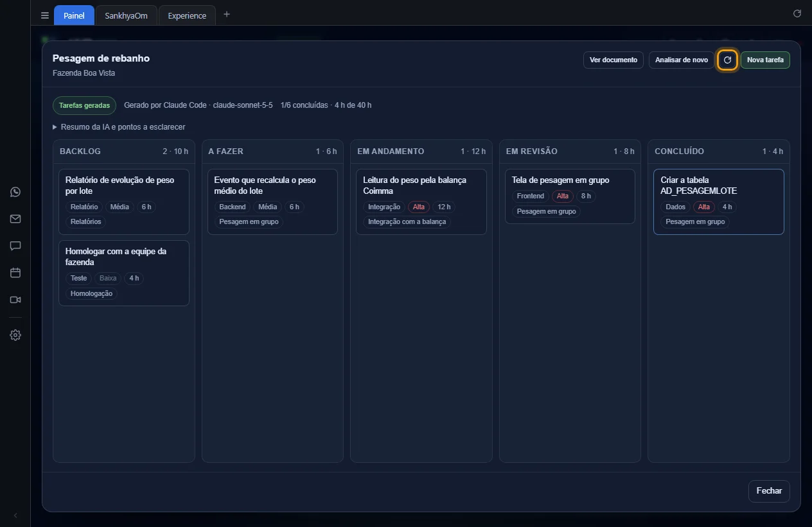
Task: Open the Leitura do peso pela balança card
Action: pos(421,202)
